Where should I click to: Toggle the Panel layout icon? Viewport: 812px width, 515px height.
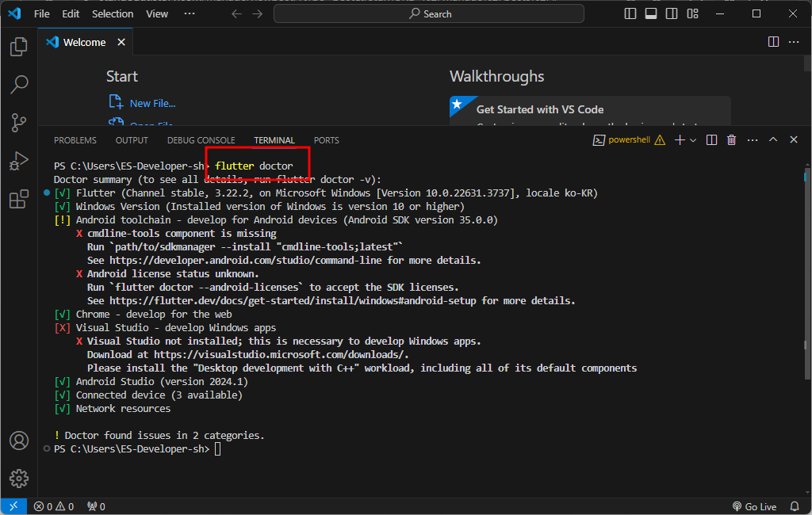(x=651, y=14)
